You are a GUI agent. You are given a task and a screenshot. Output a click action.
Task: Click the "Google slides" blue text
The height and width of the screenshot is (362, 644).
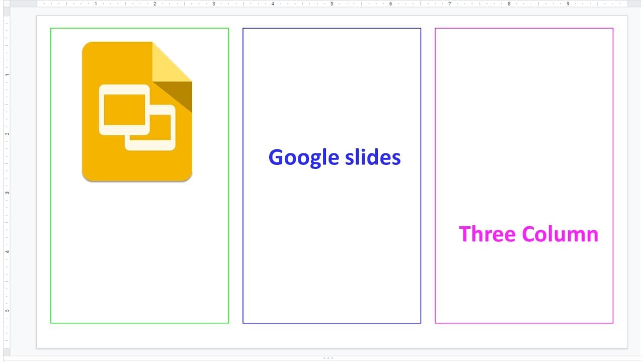335,157
